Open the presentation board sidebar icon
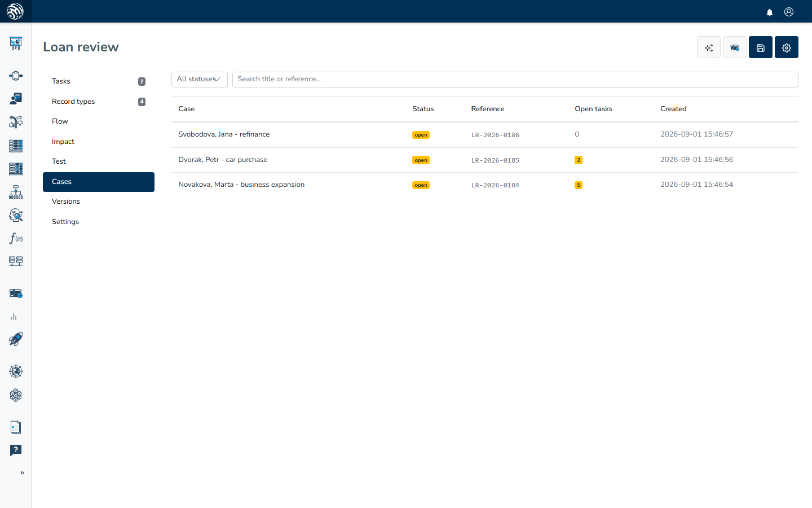This screenshot has height=508, width=812. click(x=16, y=43)
